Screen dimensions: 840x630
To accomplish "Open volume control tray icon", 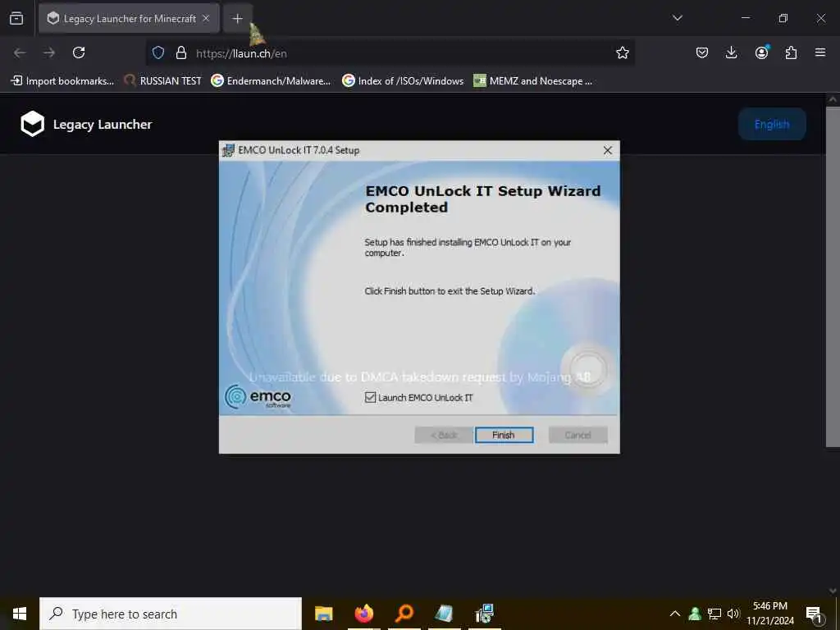I will point(733,614).
